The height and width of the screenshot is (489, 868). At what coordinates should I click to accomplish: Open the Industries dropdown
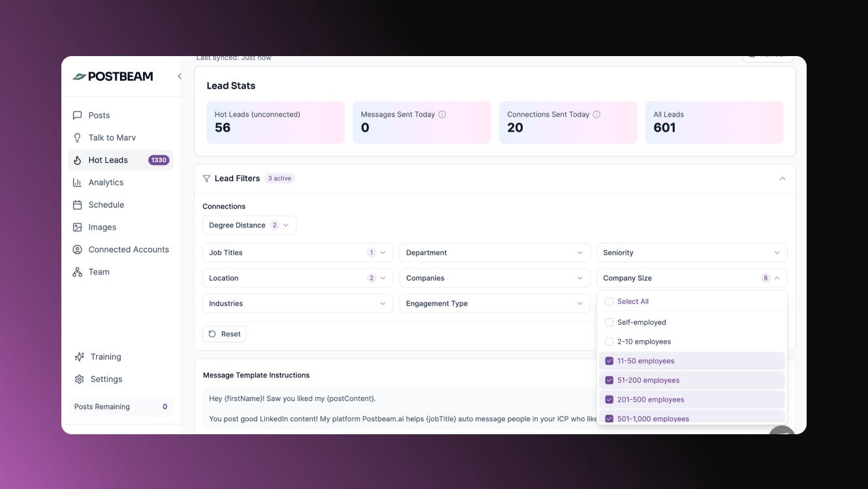[x=298, y=304]
